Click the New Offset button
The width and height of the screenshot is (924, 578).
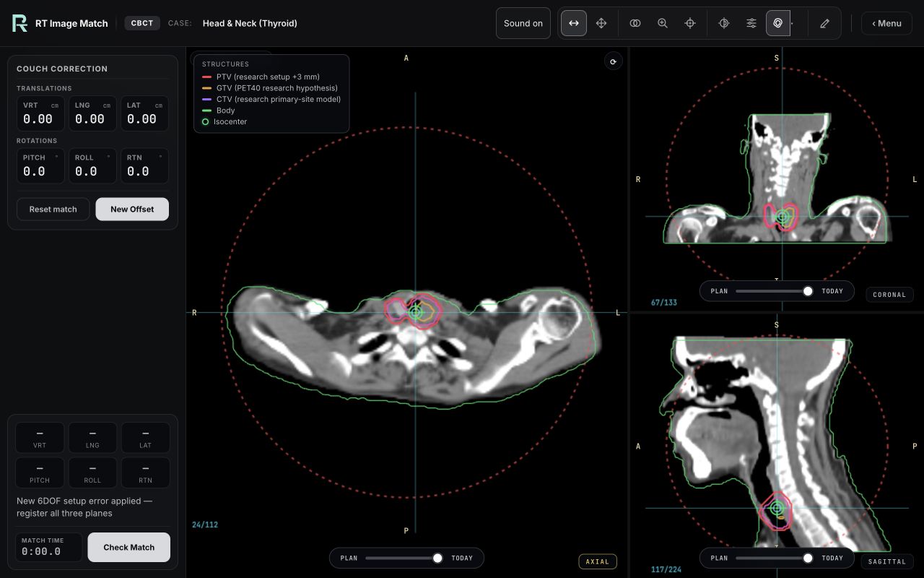tap(132, 210)
